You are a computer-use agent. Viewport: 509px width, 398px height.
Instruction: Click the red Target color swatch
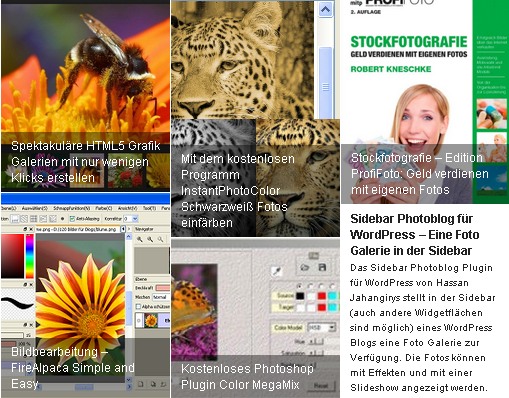click(322, 307)
